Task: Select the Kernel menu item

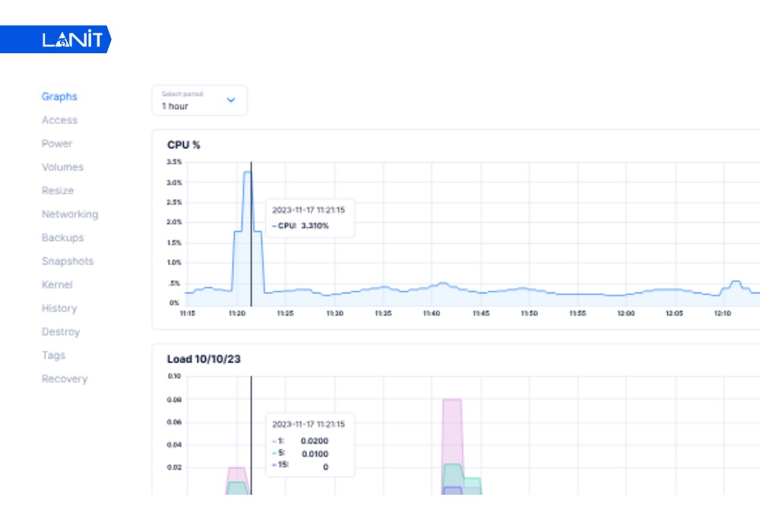Action: click(57, 285)
